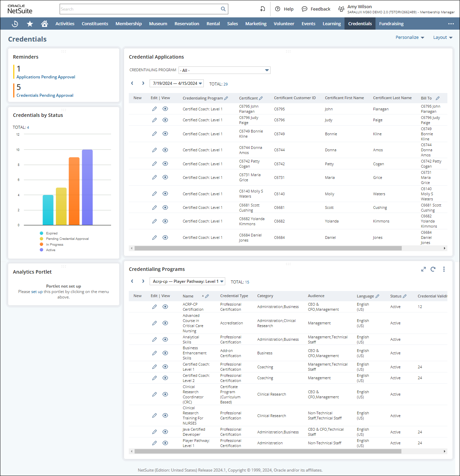View the Certified Coach: Level 2 program

(x=165, y=378)
